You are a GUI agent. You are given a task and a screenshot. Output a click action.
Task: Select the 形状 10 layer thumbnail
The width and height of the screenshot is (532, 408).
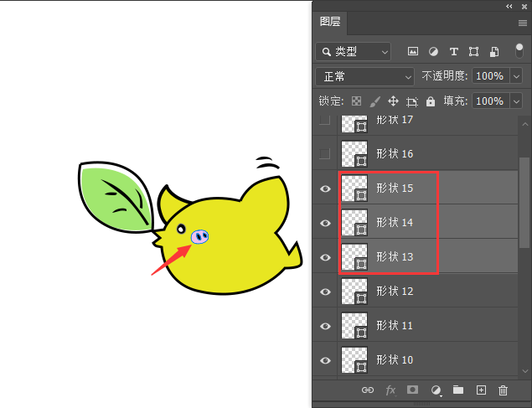click(354, 360)
